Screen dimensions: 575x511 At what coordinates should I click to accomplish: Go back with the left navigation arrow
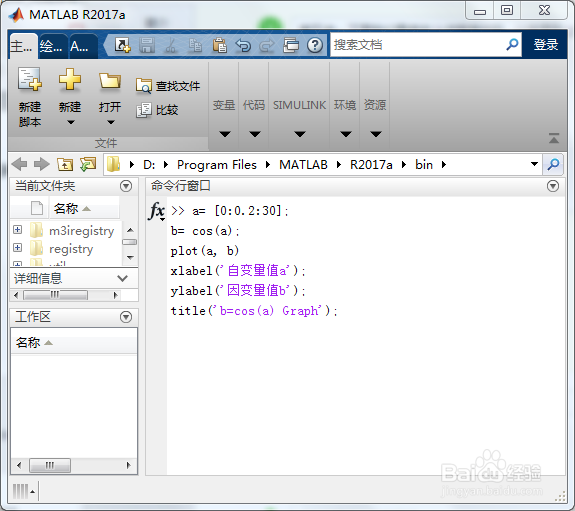coord(19,164)
